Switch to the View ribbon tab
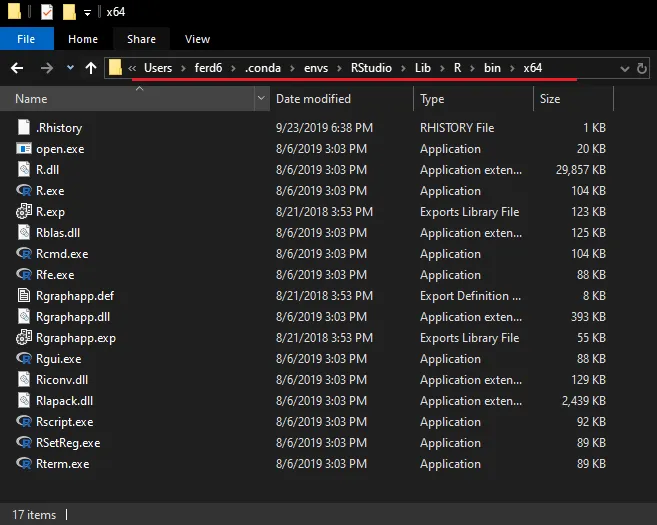Image resolution: width=657 pixels, height=525 pixels. pyautogui.click(x=197, y=39)
